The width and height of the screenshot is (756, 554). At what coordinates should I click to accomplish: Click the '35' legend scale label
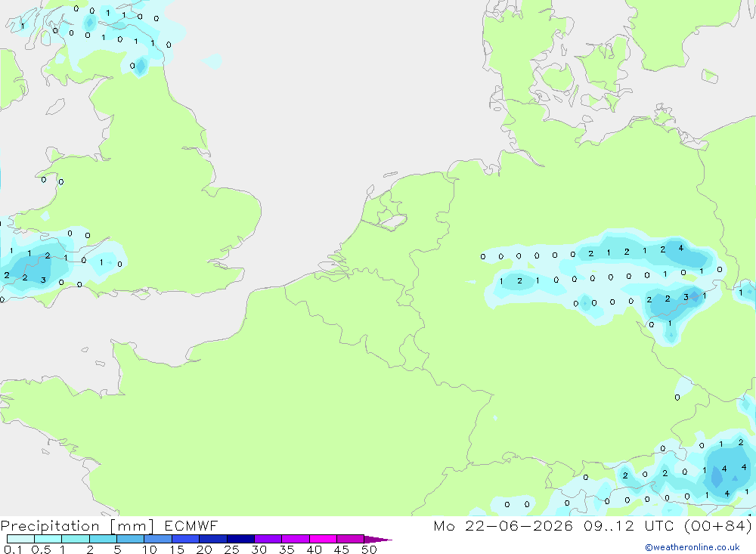pos(287,549)
